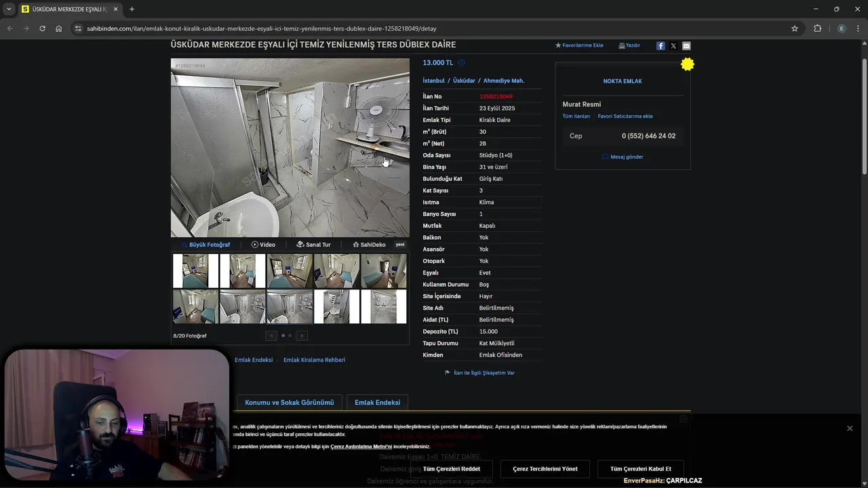Go to previous thumbnail page arrow
The width and height of the screenshot is (868, 488).
[x=271, y=335]
